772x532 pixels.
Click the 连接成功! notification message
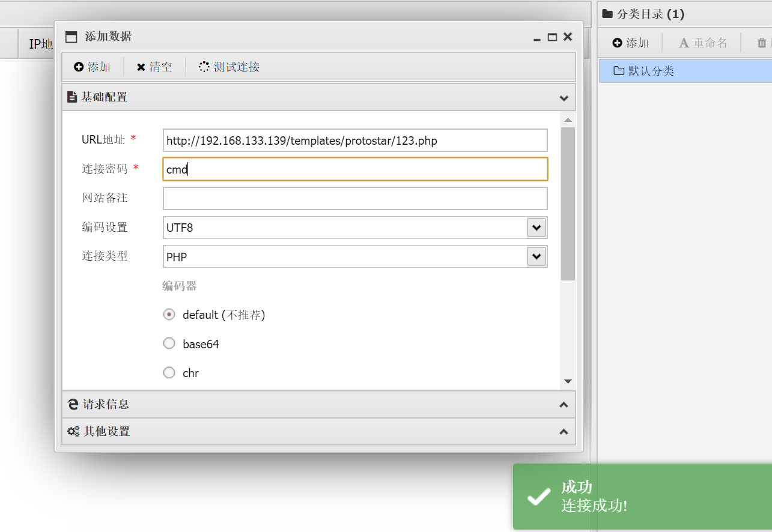[x=594, y=506]
